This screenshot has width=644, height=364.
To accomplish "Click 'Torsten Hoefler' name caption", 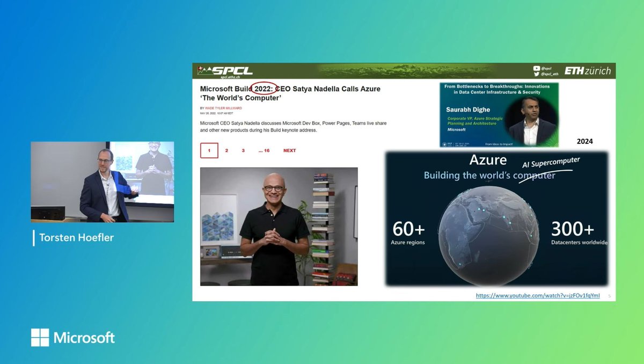I will (76, 237).
